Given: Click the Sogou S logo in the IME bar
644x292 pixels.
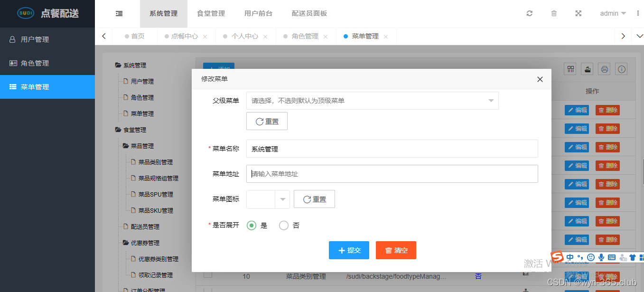Looking at the screenshot, I should [557, 257].
